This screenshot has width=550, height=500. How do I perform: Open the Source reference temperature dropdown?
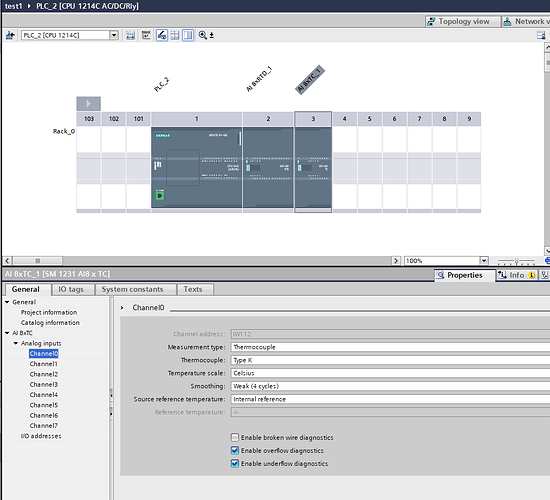(x=390, y=399)
